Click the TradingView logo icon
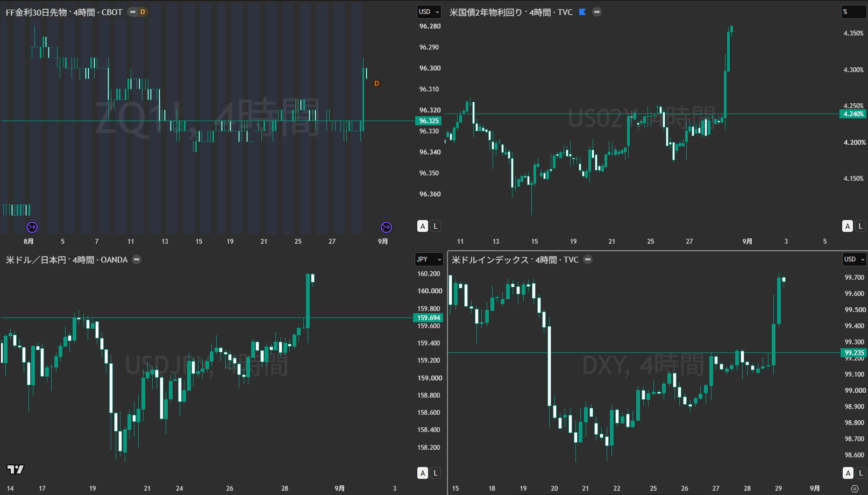 pyautogui.click(x=16, y=469)
